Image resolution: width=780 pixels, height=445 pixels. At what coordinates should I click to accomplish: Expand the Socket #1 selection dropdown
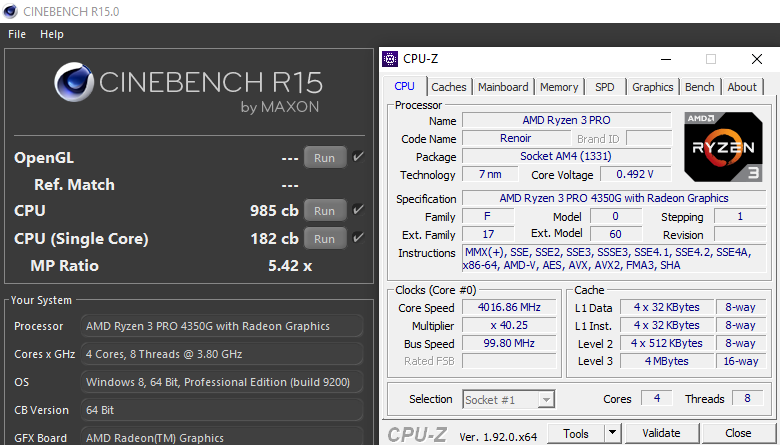[545, 400]
